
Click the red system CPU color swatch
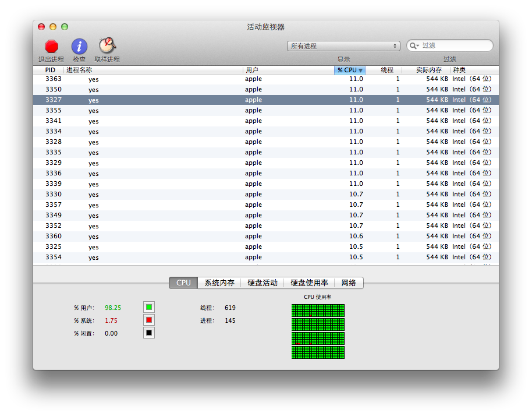pos(149,320)
